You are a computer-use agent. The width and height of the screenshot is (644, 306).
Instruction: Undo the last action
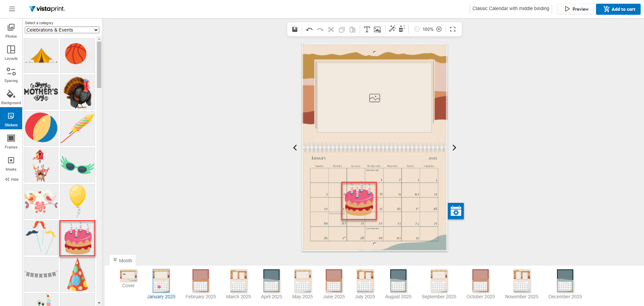tap(309, 29)
